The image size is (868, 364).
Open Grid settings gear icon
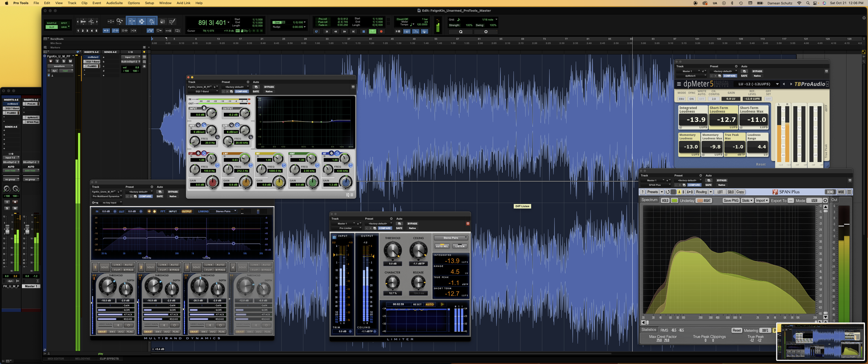point(486,32)
